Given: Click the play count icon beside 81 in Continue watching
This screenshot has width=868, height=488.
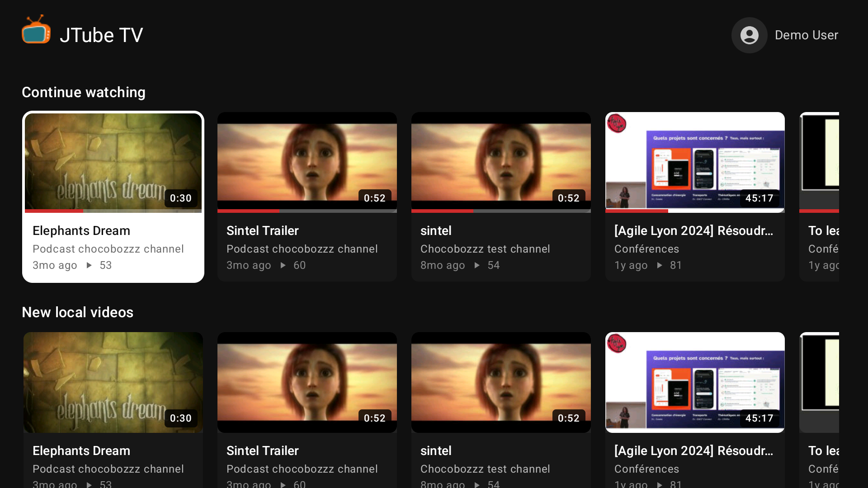Looking at the screenshot, I should point(660,265).
